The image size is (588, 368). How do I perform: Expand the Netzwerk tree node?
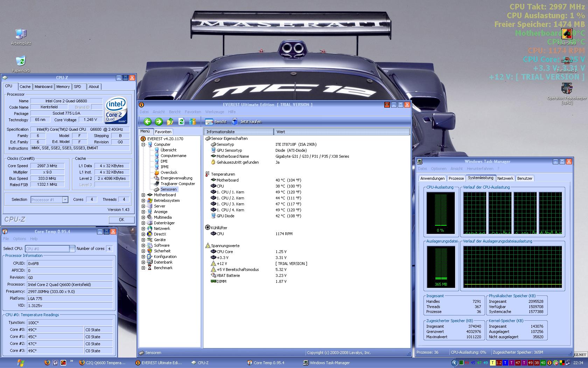[143, 229]
